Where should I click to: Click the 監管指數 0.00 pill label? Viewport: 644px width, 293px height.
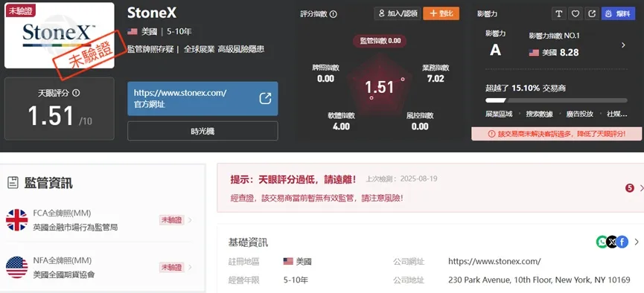(380, 41)
